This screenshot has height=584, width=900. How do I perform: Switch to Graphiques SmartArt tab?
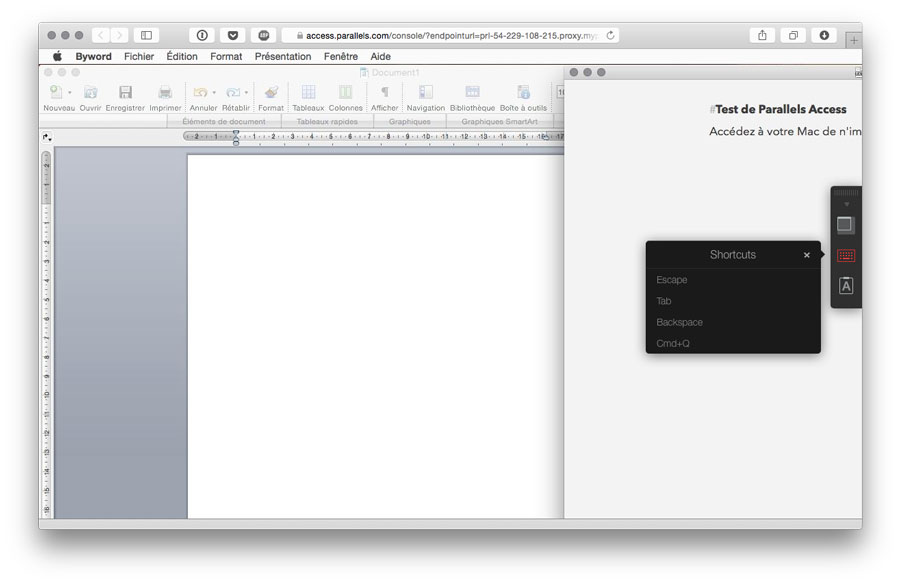point(499,121)
